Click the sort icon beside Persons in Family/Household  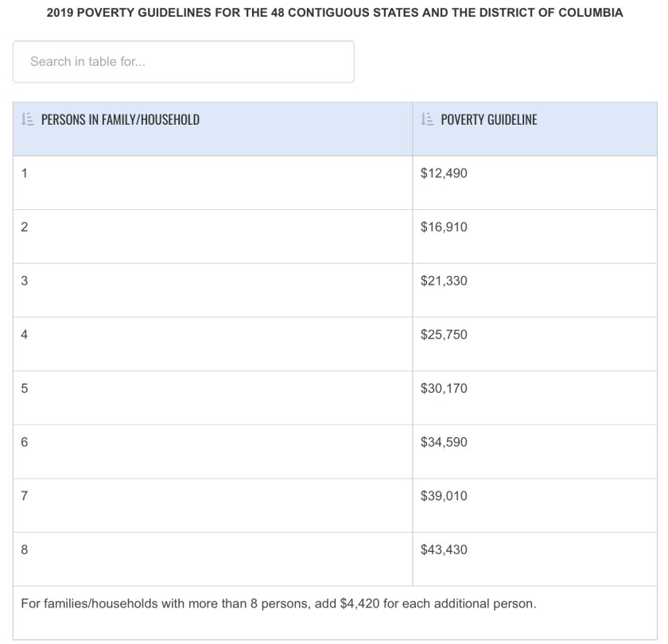click(26, 120)
